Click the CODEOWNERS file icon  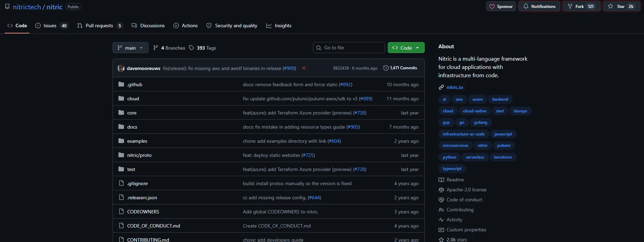(x=121, y=211)
